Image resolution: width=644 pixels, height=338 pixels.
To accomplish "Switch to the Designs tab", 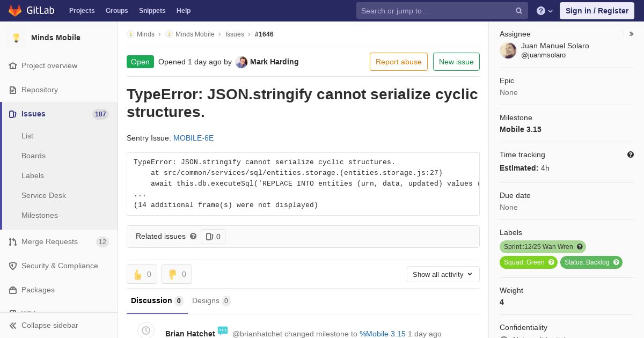I will click(x=211, y=300).
